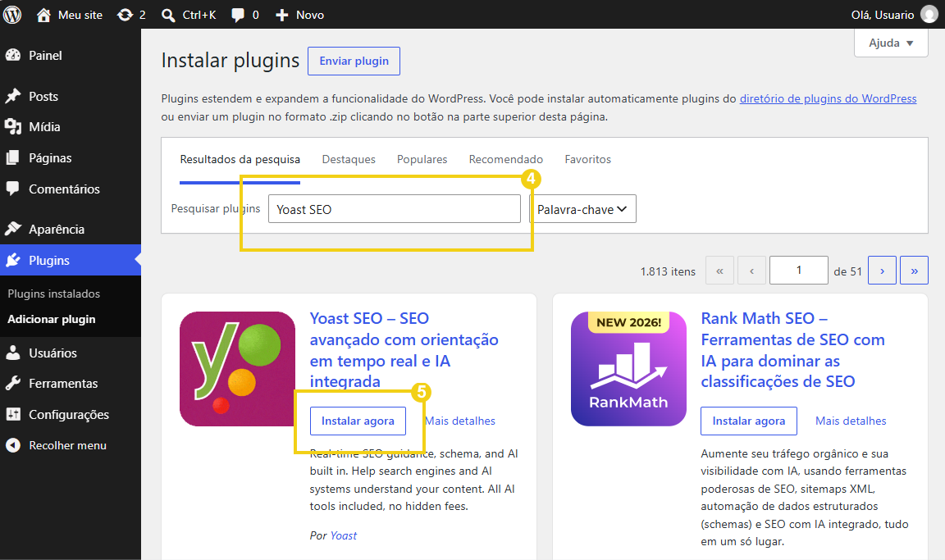Click the Plugins plug icon
The width and height of the screenshot is (945, 560).
click(12, 261)
